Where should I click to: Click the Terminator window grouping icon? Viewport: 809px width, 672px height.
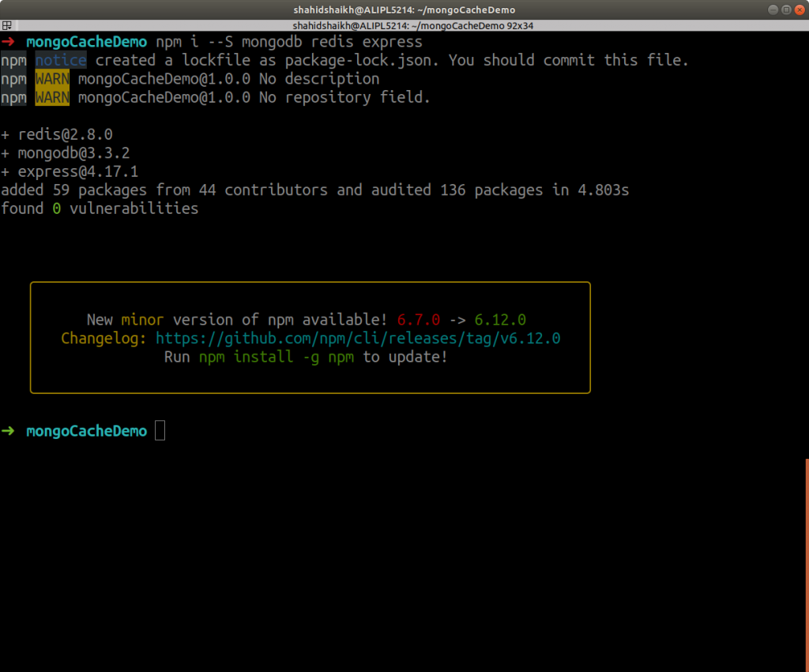(6, 24)
